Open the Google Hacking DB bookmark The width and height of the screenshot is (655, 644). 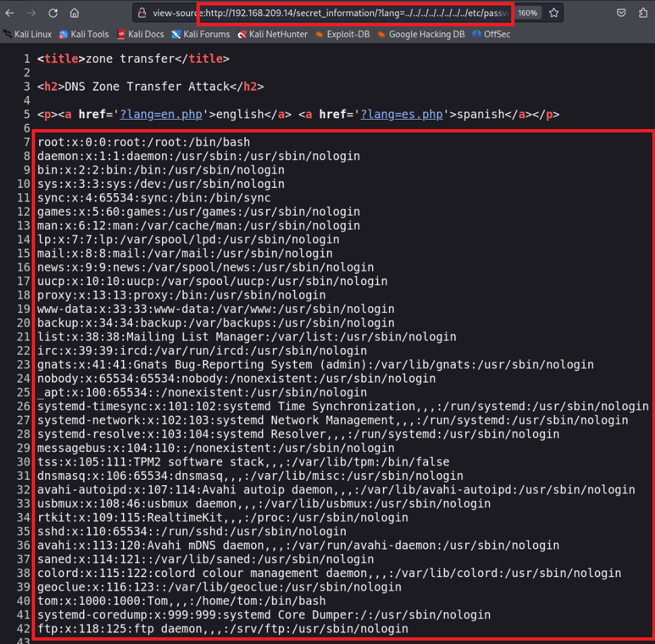point(421,34)
